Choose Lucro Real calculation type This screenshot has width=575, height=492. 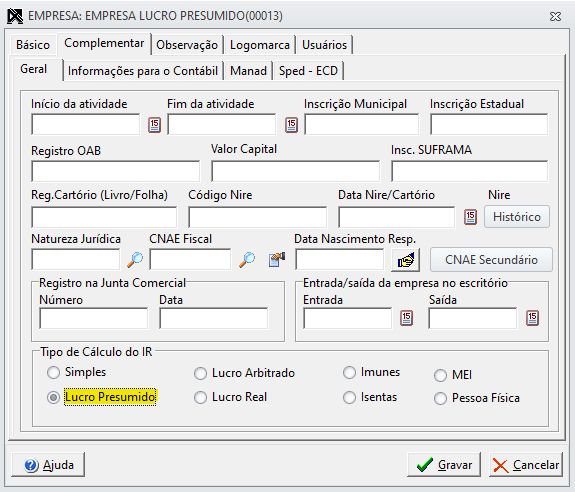point(200,397)
